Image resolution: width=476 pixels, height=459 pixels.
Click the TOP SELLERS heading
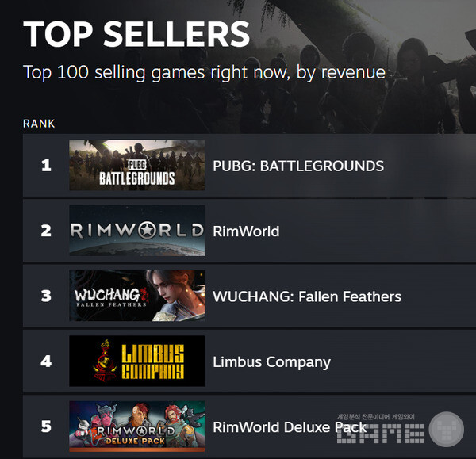[136, 34]
